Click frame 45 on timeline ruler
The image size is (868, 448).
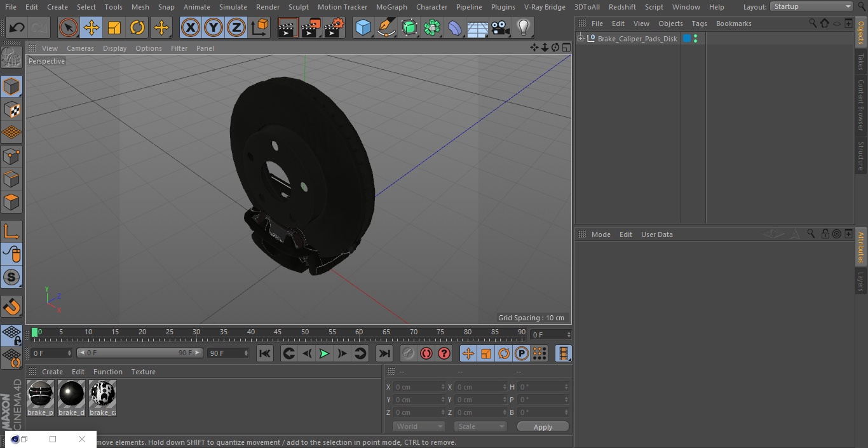click(x=278, y=332)
